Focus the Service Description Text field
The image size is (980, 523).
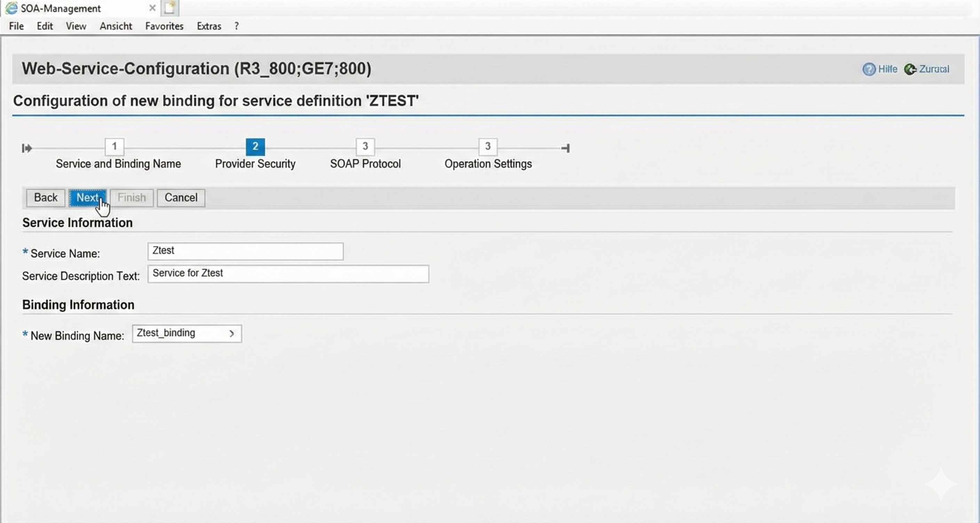click(x=288, y=274)
